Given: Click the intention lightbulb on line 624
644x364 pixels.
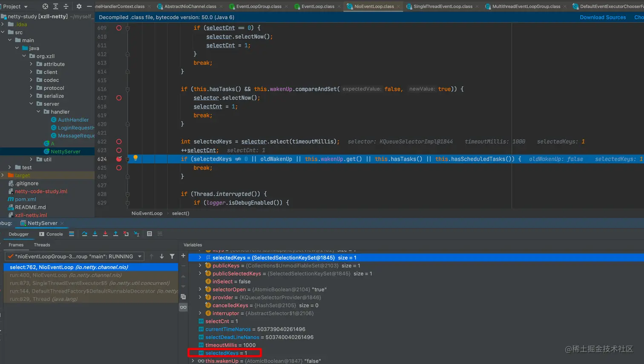Looking at the screenshot, I should coord(135,158).
